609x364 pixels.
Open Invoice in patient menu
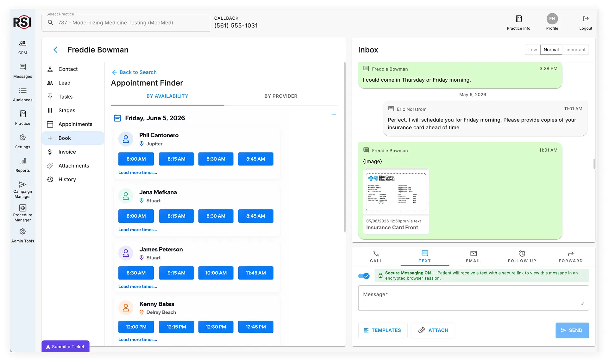point(73,152)
